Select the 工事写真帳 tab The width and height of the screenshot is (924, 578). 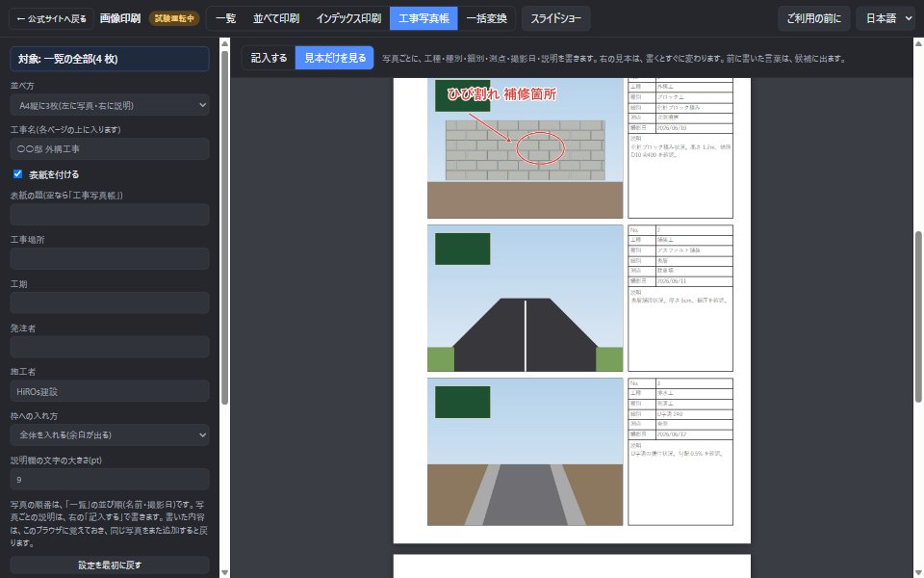[x=423, y=18]
